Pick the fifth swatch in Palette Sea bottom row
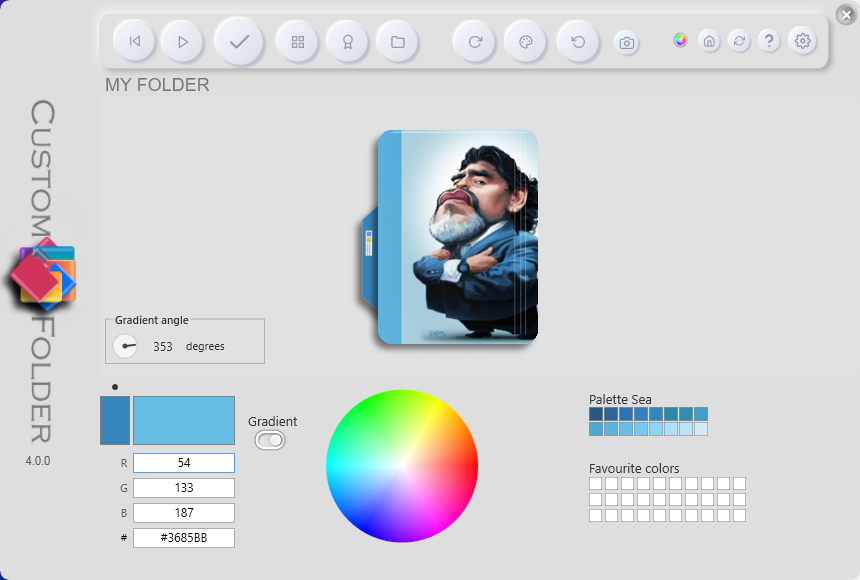 pyautogui.click(x=656, y=429)
